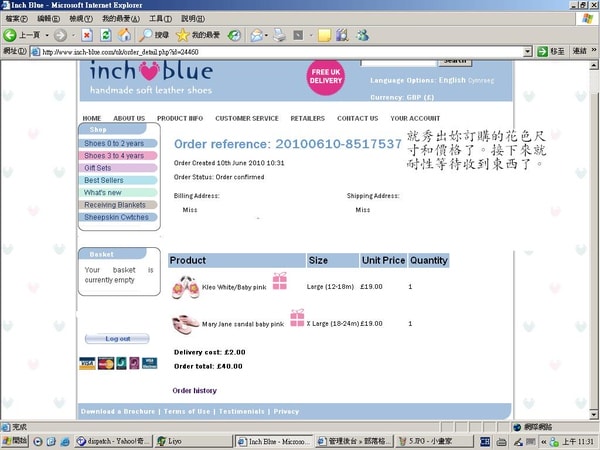Refresh the page with the green arrows icon
600x450 pixels.
pyautogui.click(x=106, y=35)
